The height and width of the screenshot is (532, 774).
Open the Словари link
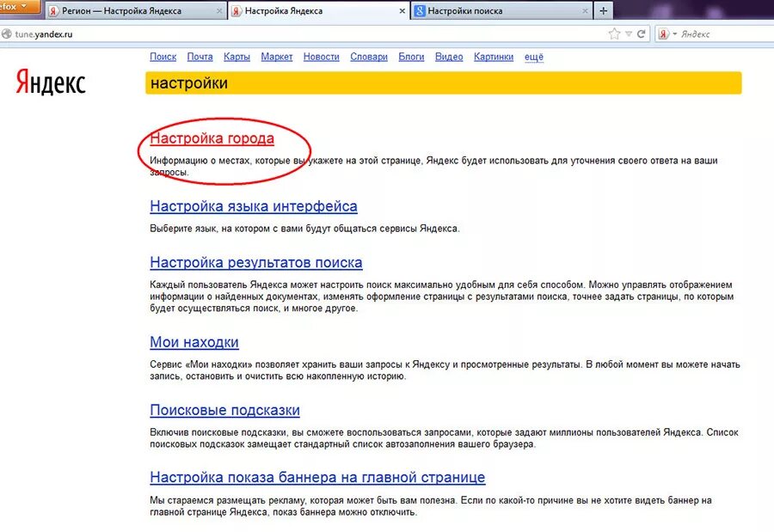click(x=369, y=57)
